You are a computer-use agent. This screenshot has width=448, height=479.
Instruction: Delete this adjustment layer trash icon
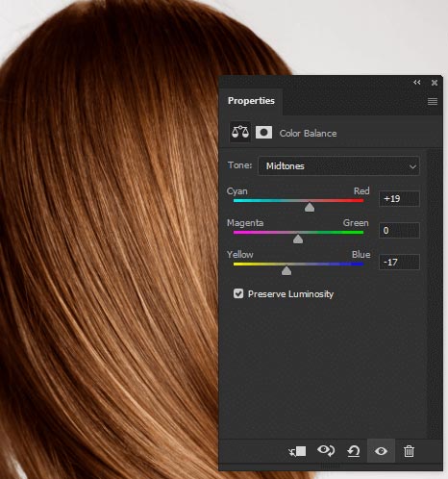(x=409, y=451)
